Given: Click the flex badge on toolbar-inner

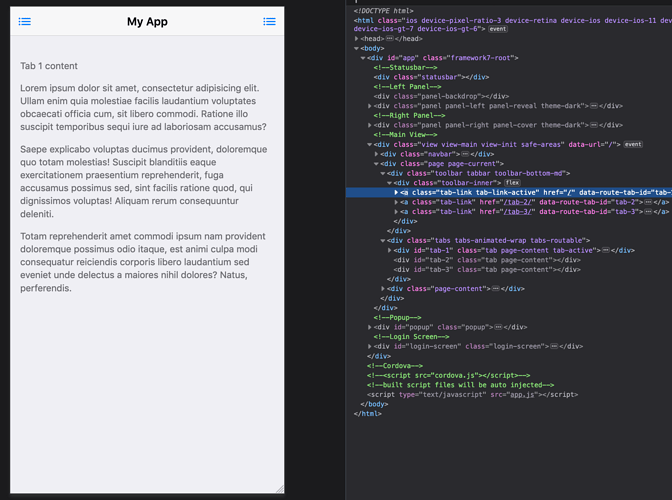Looking at the screenshot, I should [512, 183].
